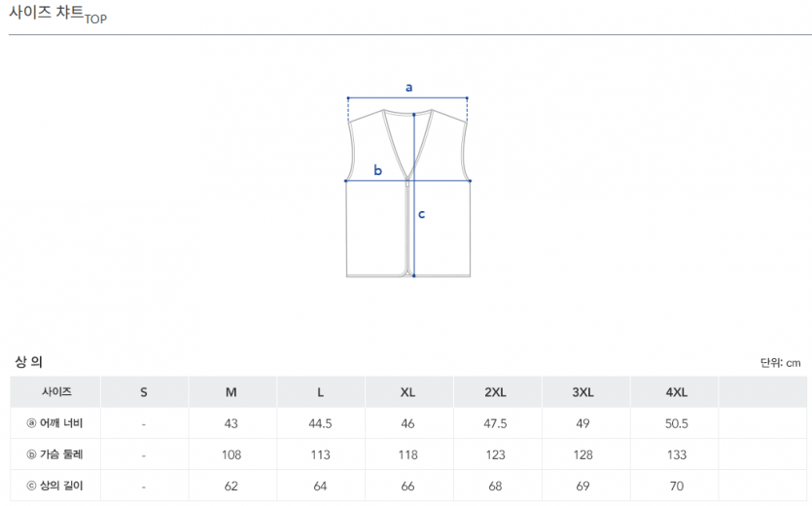Select the S size column header

pos(144,392)
